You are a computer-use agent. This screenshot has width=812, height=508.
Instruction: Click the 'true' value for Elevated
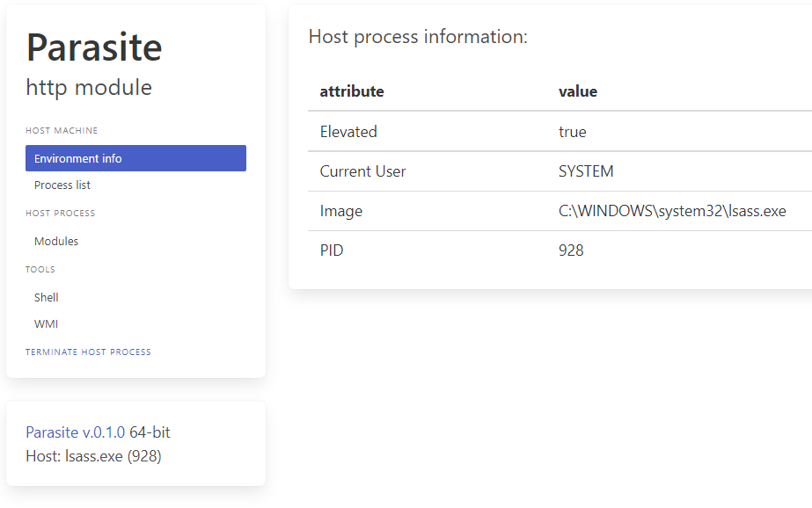click(573, 132)
